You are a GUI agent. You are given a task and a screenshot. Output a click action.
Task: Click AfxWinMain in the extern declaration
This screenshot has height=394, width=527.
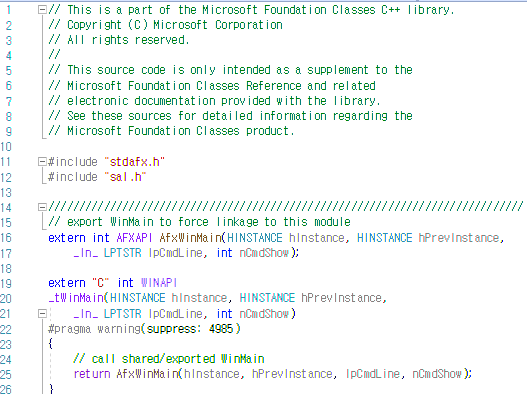(191, 238)
